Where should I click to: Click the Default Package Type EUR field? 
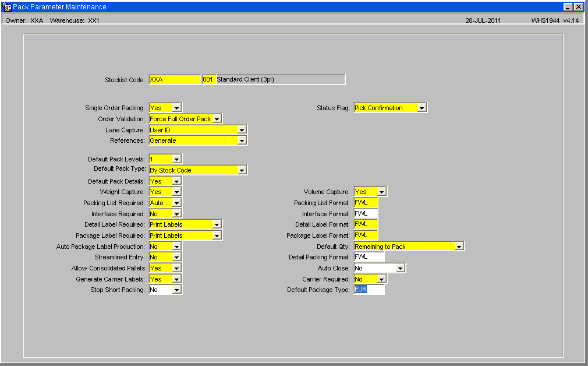click(369, 290)
